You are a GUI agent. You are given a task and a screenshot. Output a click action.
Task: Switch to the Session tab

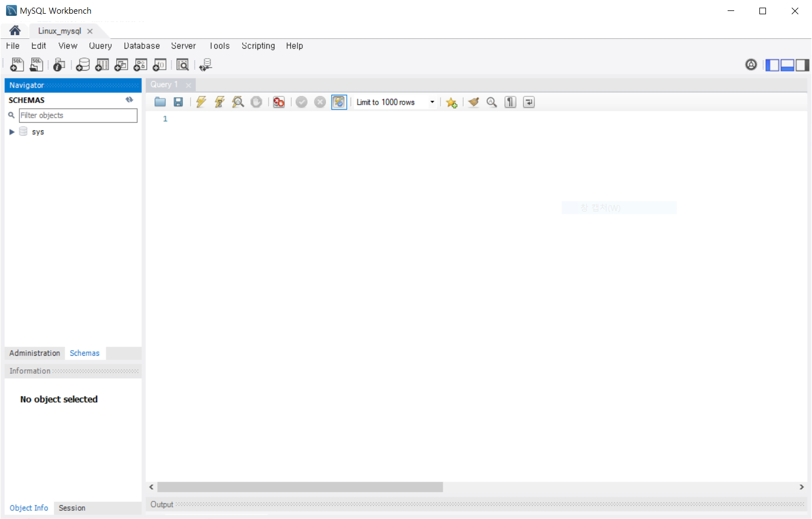point(72,508)
